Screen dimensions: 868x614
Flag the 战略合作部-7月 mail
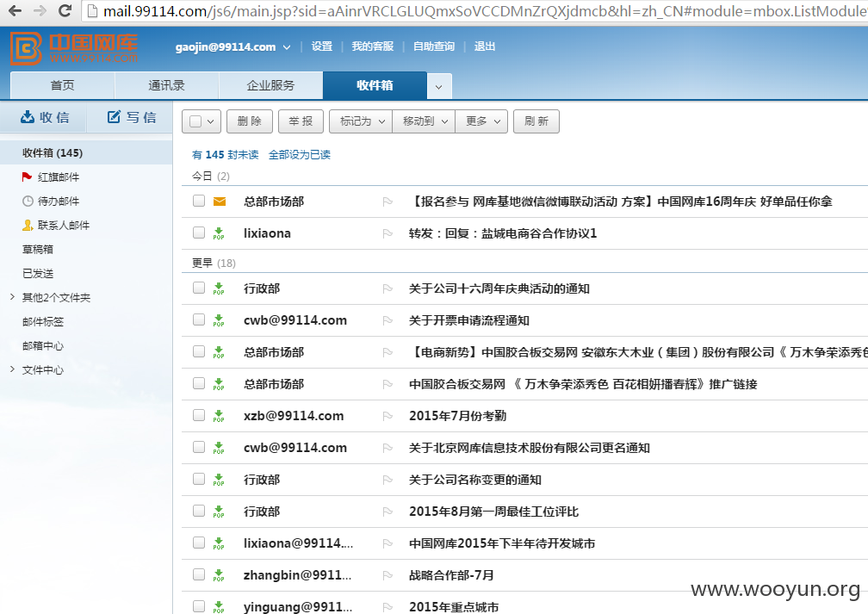click(387, 575)
